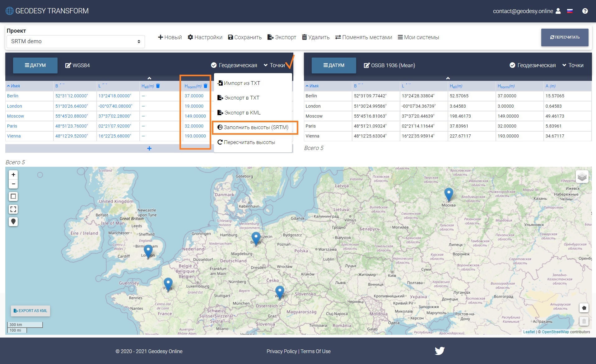Click the polygon draw tool on map
This screenshot has width=596, height=364.
(584, 308)
